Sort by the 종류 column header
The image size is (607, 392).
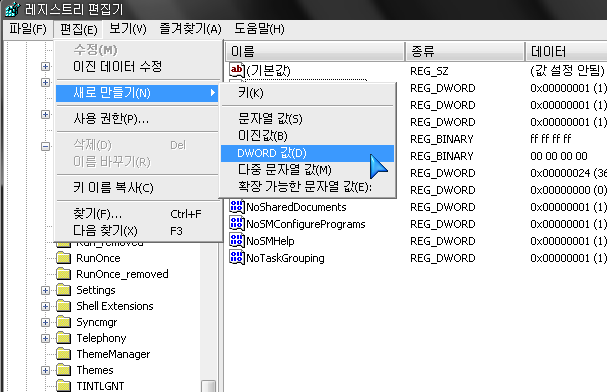465,51
